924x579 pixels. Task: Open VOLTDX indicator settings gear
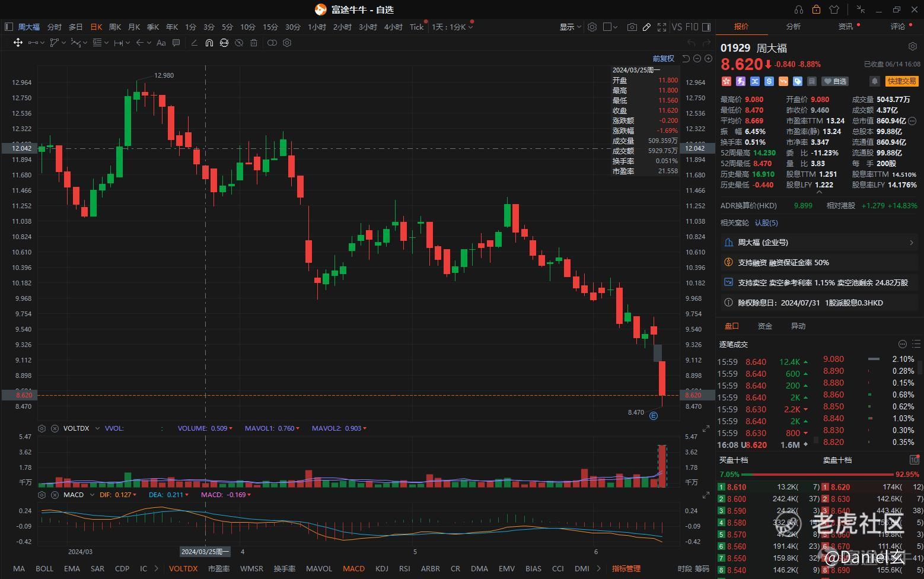pos(42,428)
